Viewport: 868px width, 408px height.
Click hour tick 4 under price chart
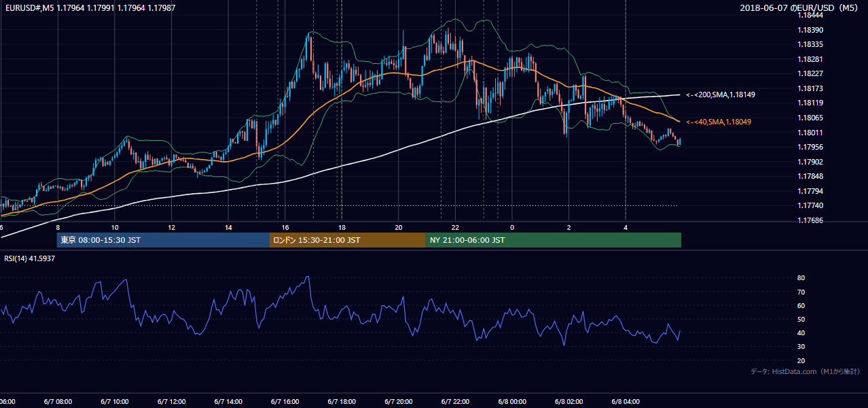626,227
